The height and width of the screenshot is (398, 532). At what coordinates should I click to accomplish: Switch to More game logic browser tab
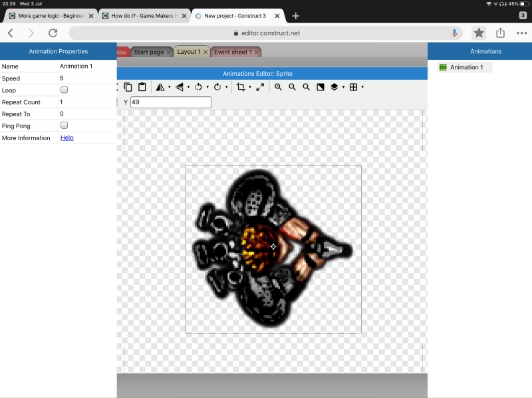[51, 16]
